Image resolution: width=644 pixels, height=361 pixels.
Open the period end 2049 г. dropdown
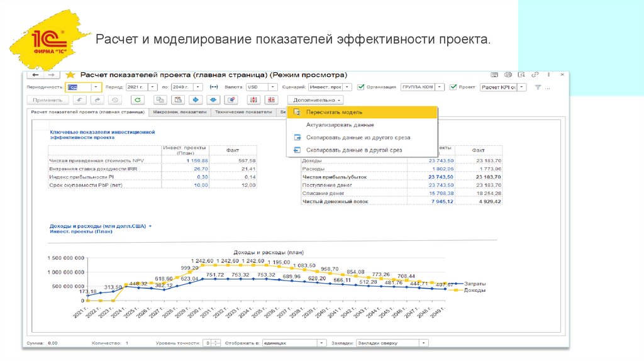[198, 87]
